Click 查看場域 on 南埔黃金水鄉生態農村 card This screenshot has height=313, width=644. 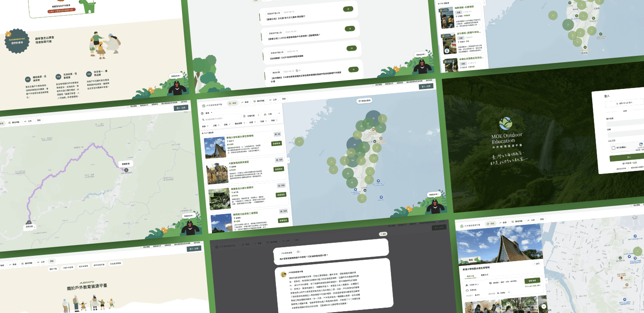281,195
